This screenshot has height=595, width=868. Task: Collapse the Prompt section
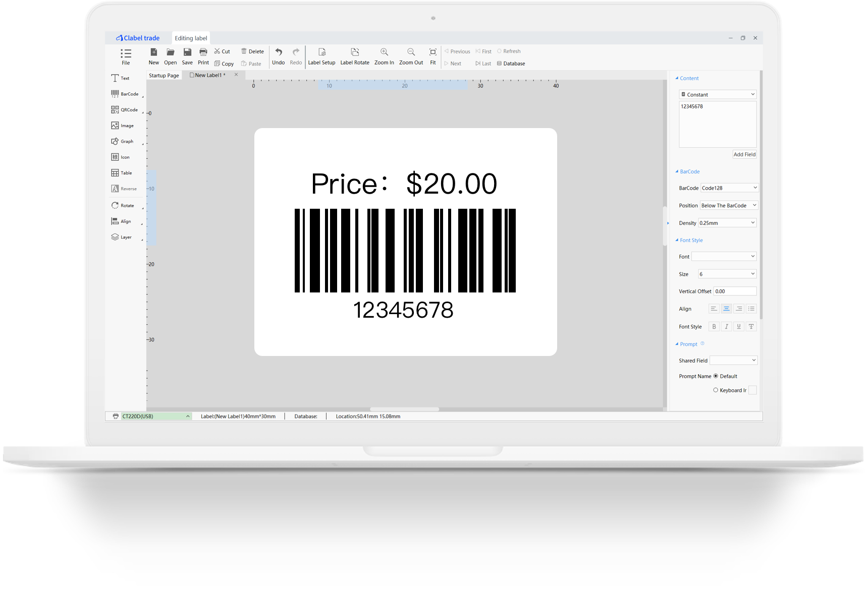[x=677, y=344]
